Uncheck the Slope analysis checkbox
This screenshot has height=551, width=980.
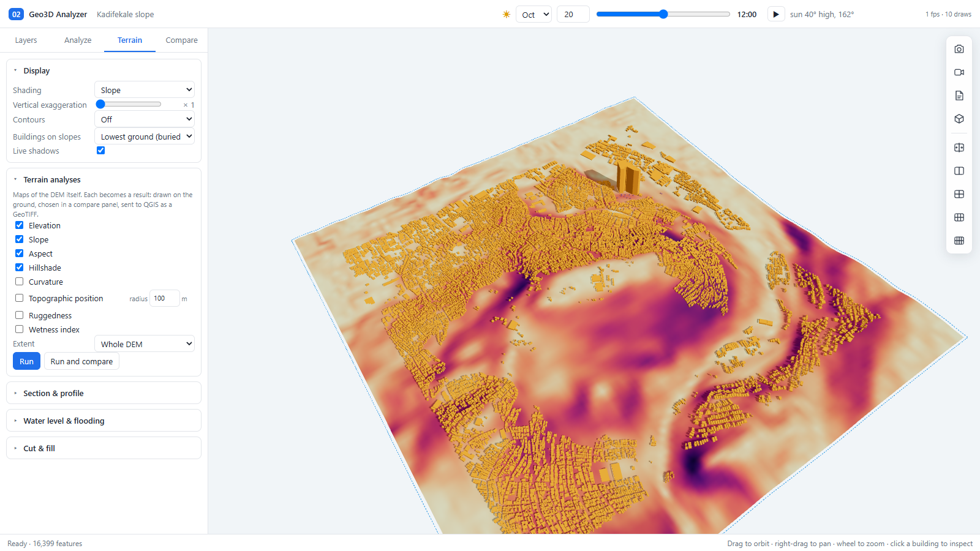tap(20, 239)
